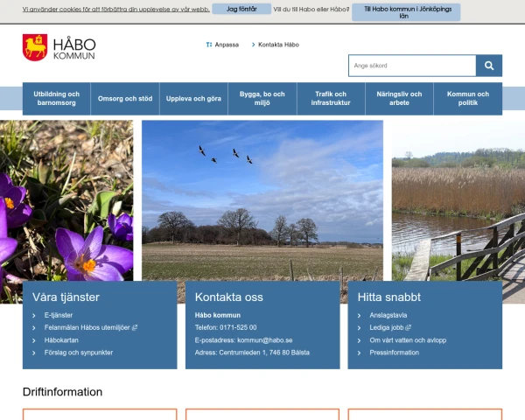Open the Bygga, bo och miljö menu
The width and height of the screenshot is (525, 420).
262,99
